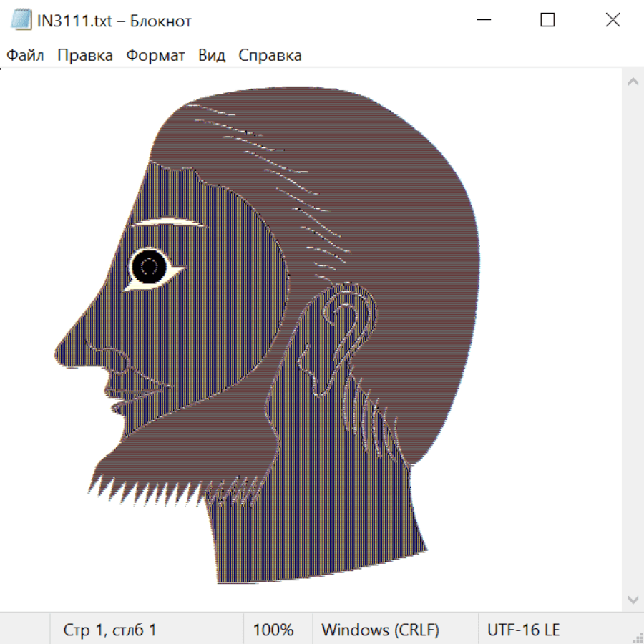Minimize the Блокнот window

pos(482,21)
